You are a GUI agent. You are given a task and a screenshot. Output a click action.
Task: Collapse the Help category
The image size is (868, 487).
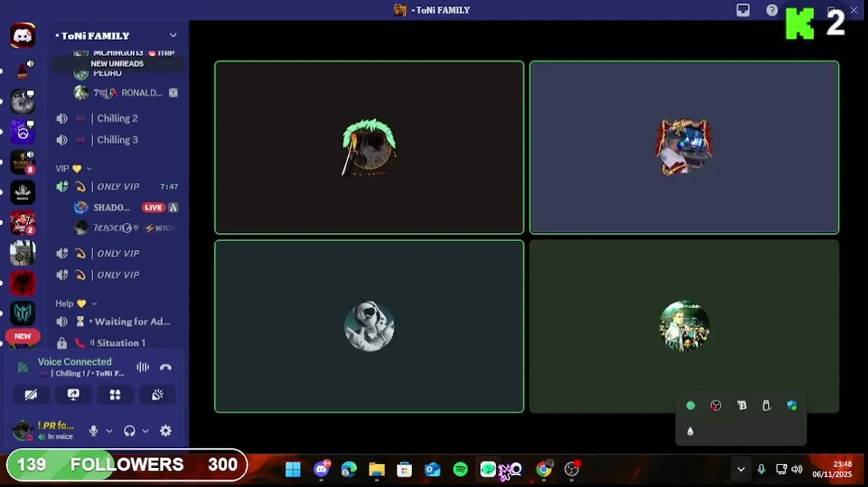pyautogui.click(x=76, y=304)
